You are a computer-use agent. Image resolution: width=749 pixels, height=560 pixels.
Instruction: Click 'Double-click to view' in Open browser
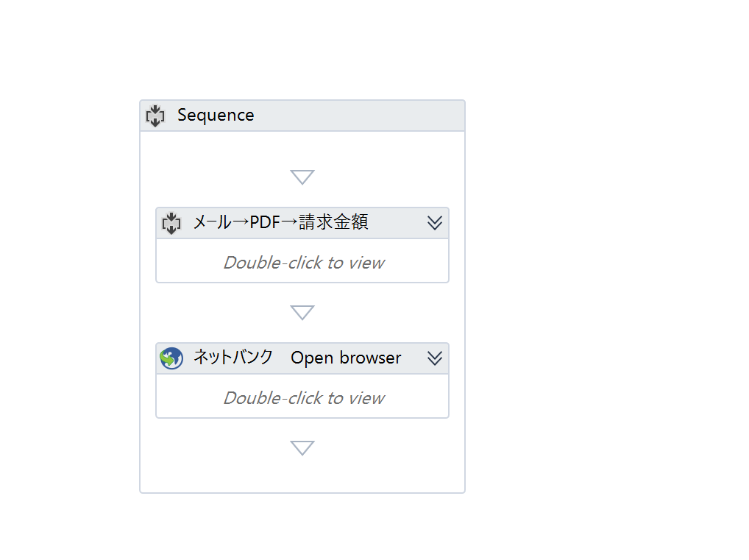point(304,398)
